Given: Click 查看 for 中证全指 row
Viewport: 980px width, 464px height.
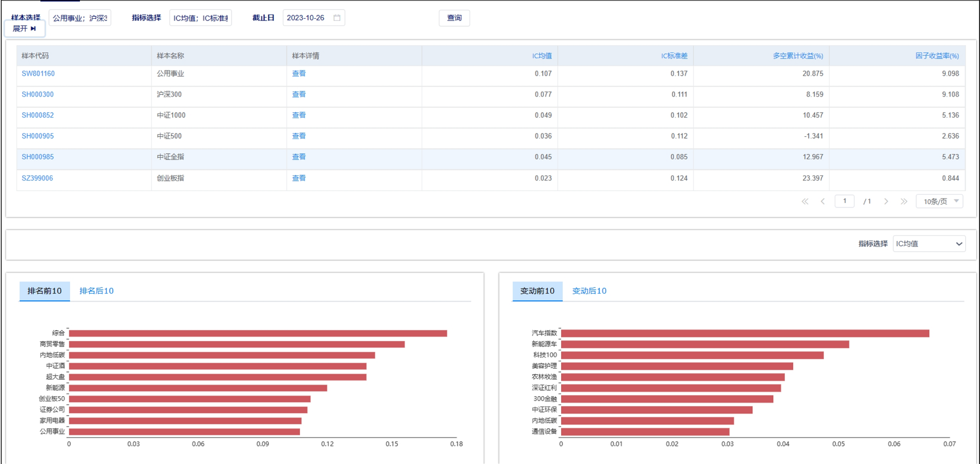Looking at the screenshot, I should pyautogui.click(x=299, y=157).
